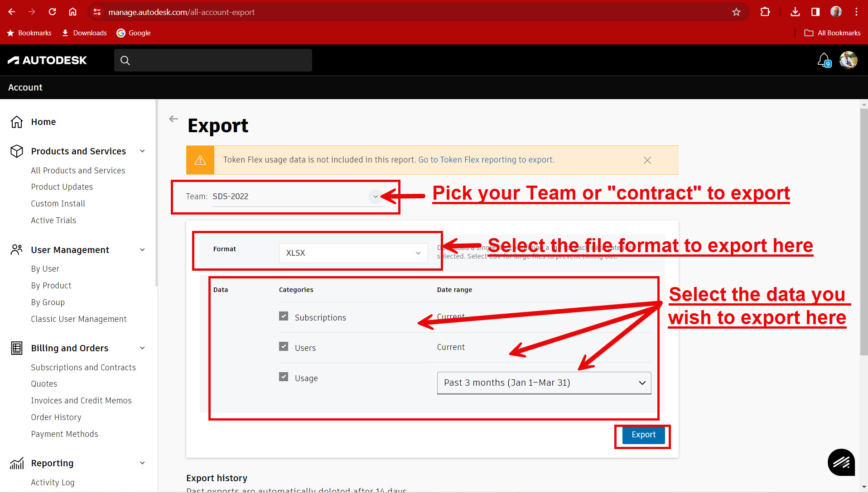Open All Products and Services
868x493 pixels.
pos(78,171)
